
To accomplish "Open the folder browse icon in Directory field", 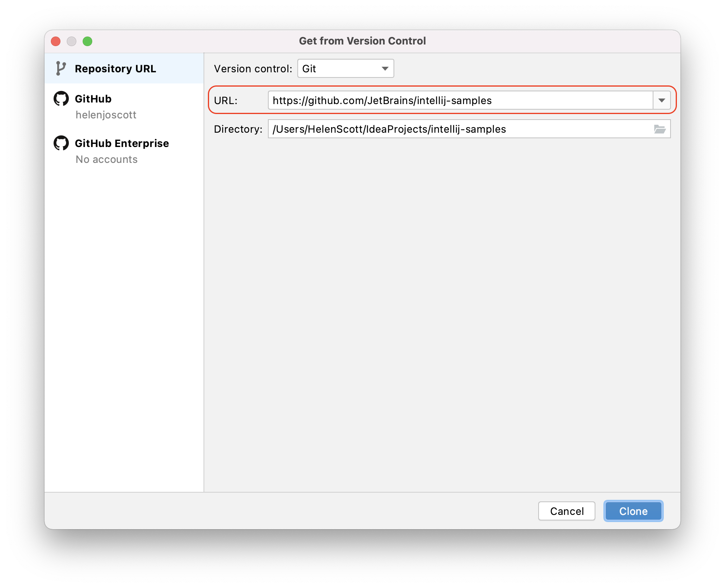I will (660, 129).
